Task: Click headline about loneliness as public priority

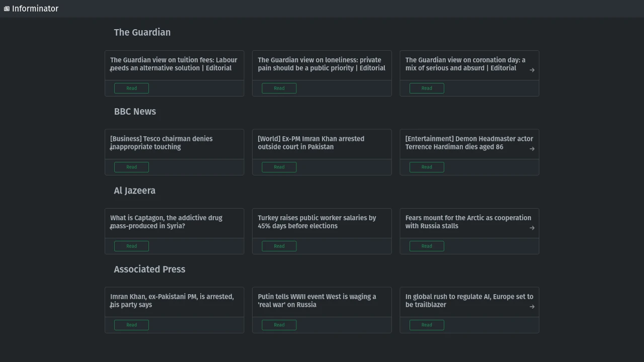Action: tap(321, 64)
